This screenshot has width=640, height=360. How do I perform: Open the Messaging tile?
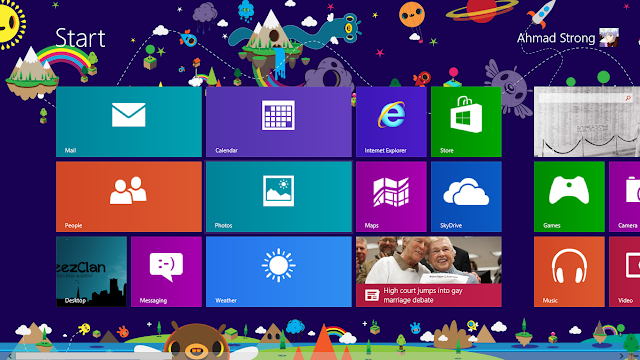(x=166, y=271)
